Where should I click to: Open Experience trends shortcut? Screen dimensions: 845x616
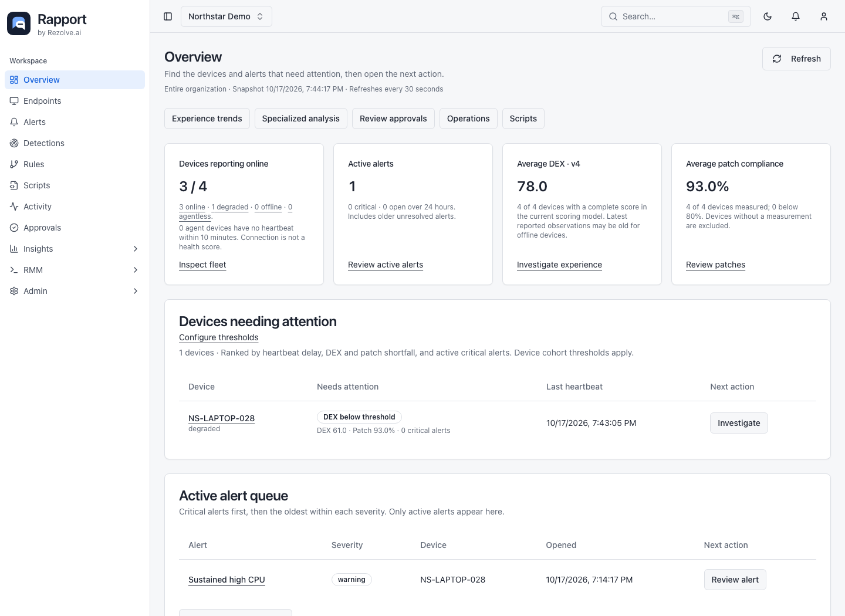tap(207, 119)
